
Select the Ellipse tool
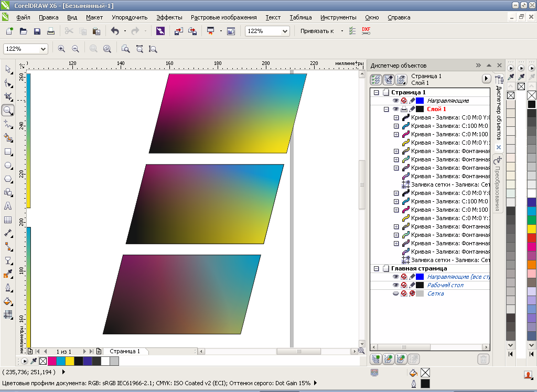tap(8, 166)
